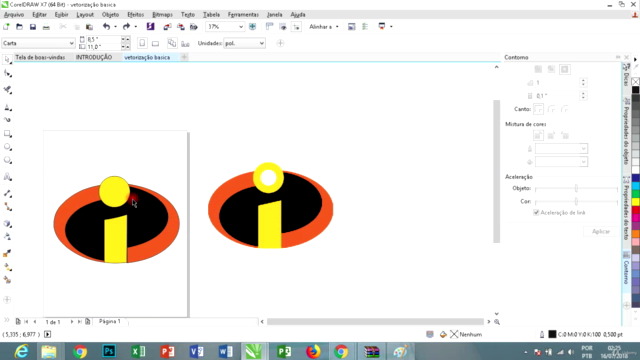This screenshot has height=360, width=640.
Task: Open the redo history dropdown arrow
Action: [x=136, y=27]
